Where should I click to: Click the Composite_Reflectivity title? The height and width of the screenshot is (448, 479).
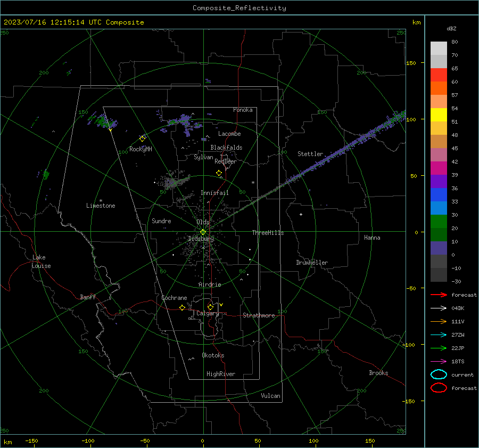pyautogui.click(x=240, y=8)
